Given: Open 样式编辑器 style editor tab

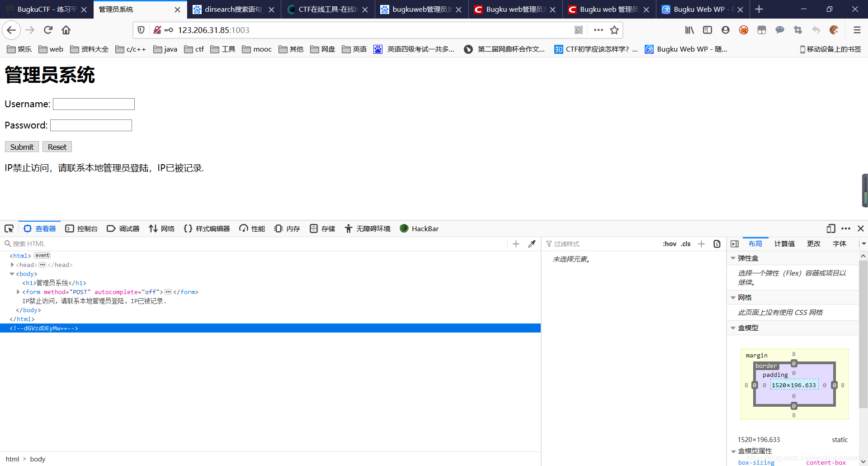Looking at the screenshot, I should (207, 228).
